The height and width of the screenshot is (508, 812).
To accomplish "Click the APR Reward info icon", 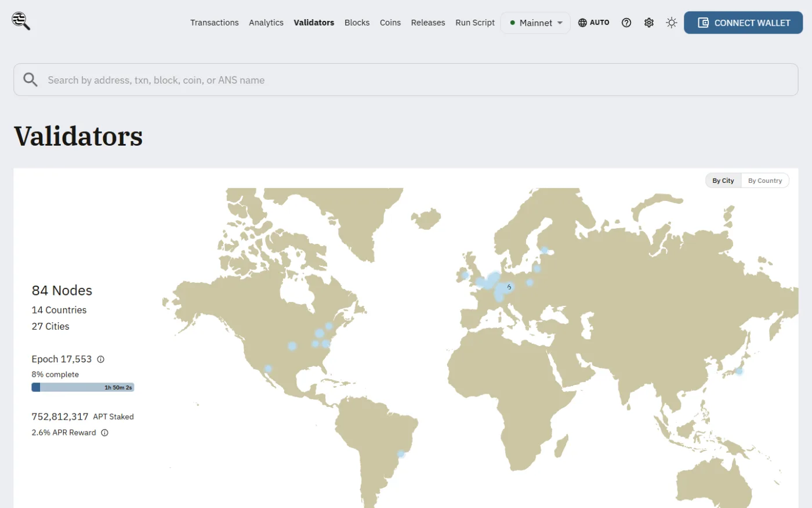I will click(x=105, y=433).
